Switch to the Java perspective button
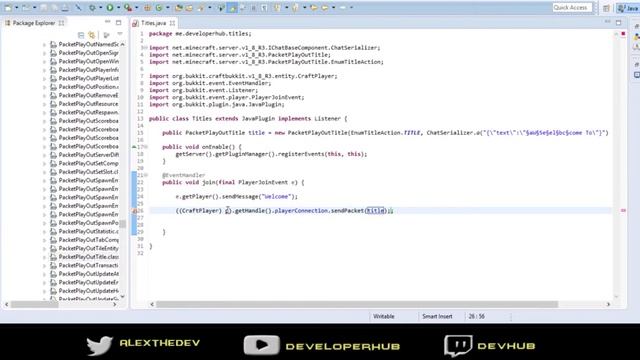640x360 pixels. click(x=628, y=8)
